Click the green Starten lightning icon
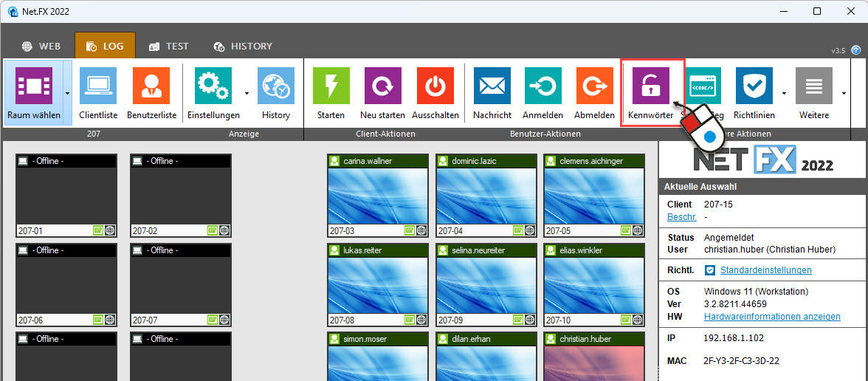This screenshot has height=381, width=868. [331, 86]
